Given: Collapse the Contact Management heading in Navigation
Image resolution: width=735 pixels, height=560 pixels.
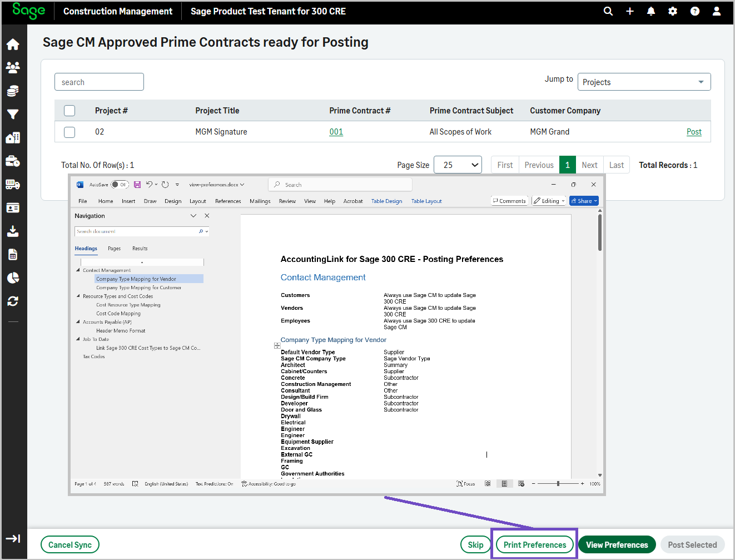Looking at the screenshot, I should click(78, 270).
